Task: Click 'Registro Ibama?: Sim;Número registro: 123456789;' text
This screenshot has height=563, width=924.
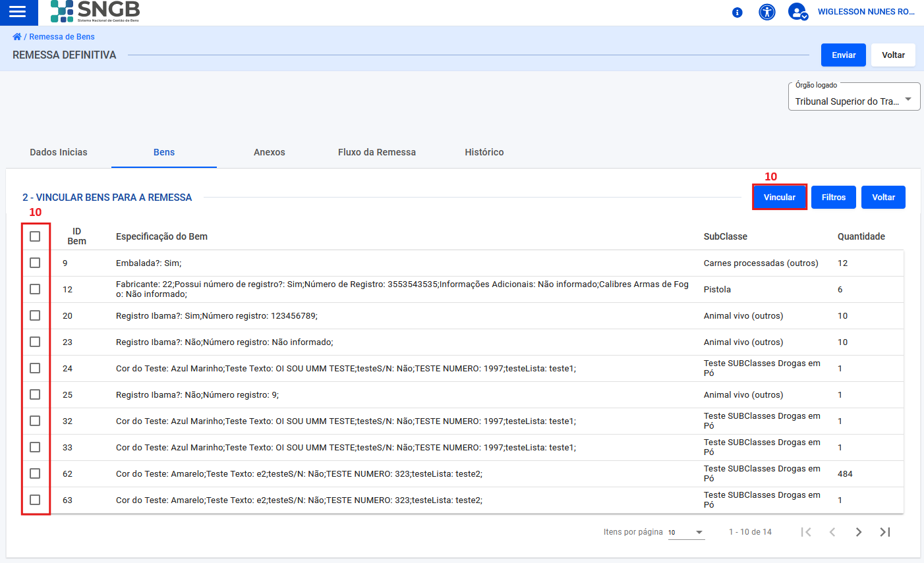Action: point(217,315)
